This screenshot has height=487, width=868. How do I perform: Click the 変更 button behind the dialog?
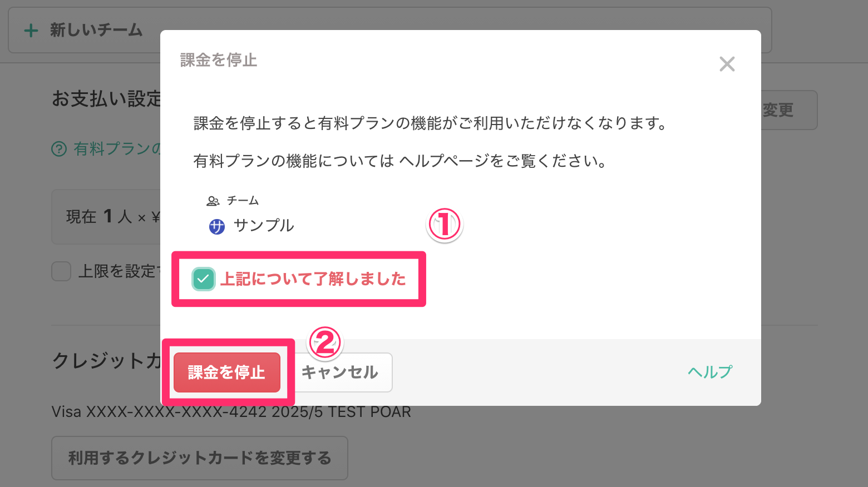pyautogui.click(x=785, y=110)
